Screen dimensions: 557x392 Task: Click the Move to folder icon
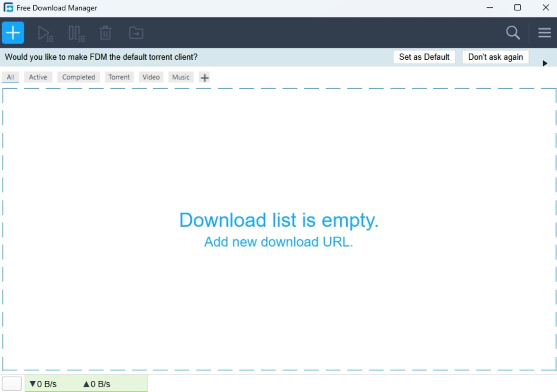click(x=136, y=33)
